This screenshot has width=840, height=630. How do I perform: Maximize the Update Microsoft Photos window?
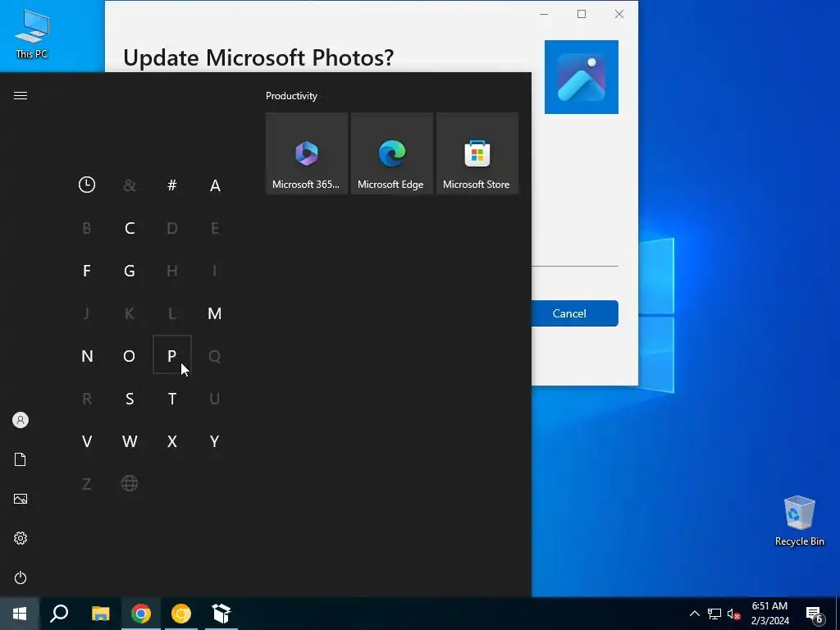pyautogui.click(x=582, y=14)
